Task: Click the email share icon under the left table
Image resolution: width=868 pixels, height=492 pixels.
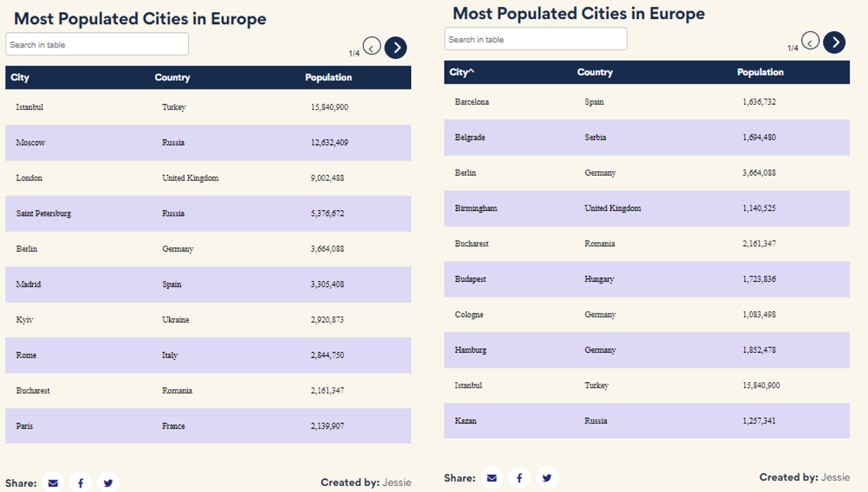Action: [x=53, y=482]
